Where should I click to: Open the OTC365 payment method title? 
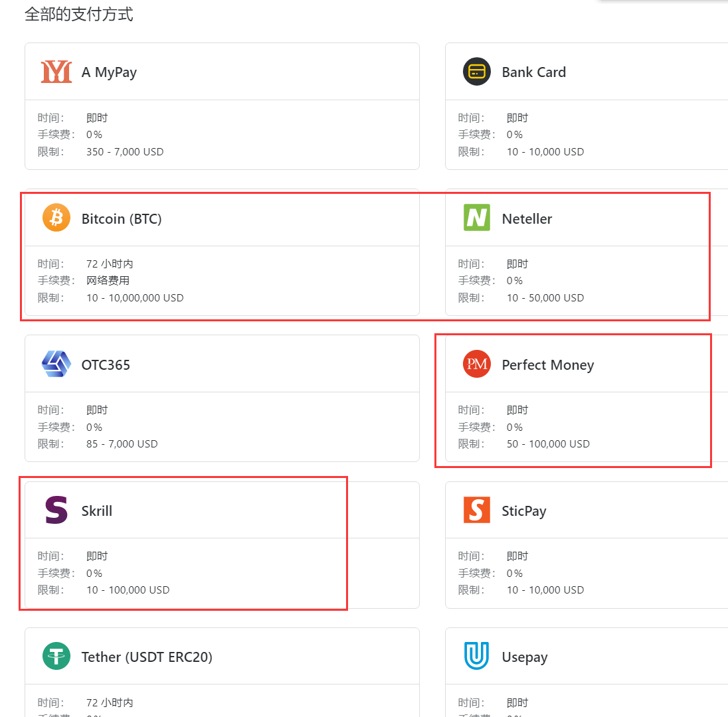106,364
